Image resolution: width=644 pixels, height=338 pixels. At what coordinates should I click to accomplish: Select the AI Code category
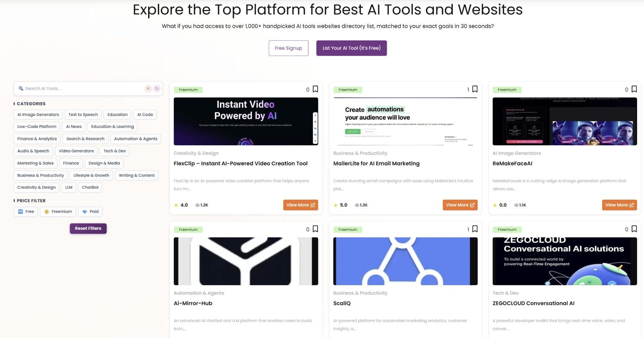tap(145, 115)
